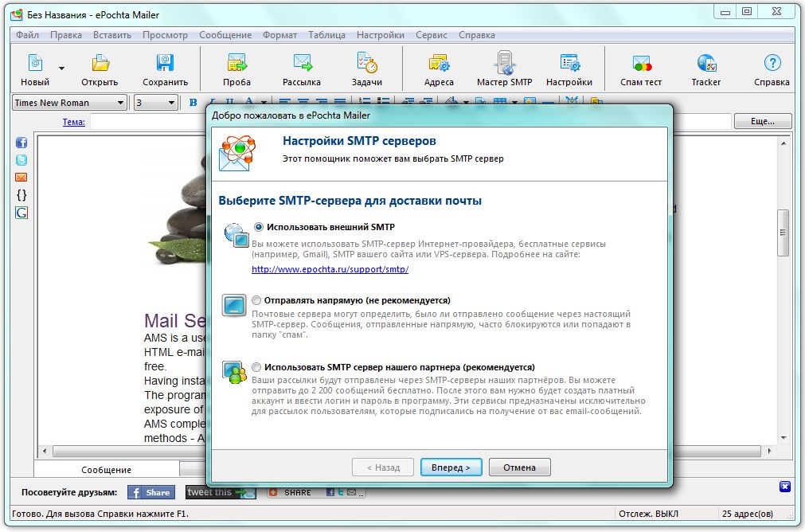Image resolution: width=805 pixels, height=532 pixels.
Task: Open the Адреса address book icon
Action: pos(439,63)
